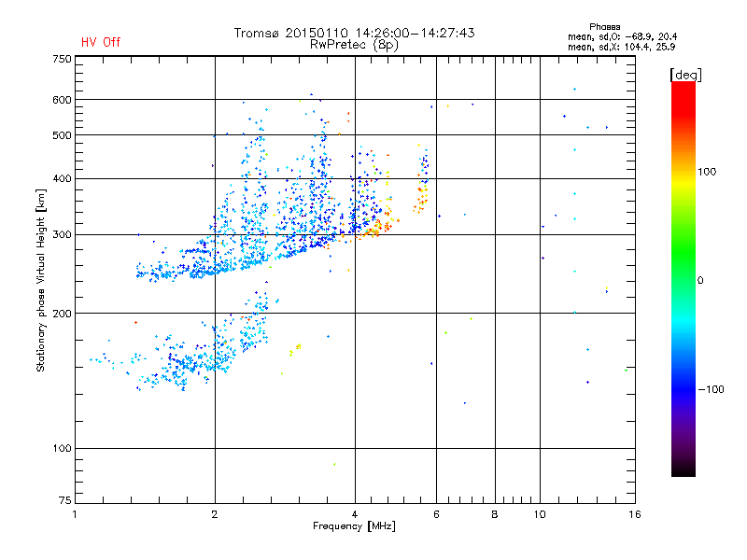Click the x-axis '2' tick label
The height and width of the screenshot is (560, 747).
[215, 514]
